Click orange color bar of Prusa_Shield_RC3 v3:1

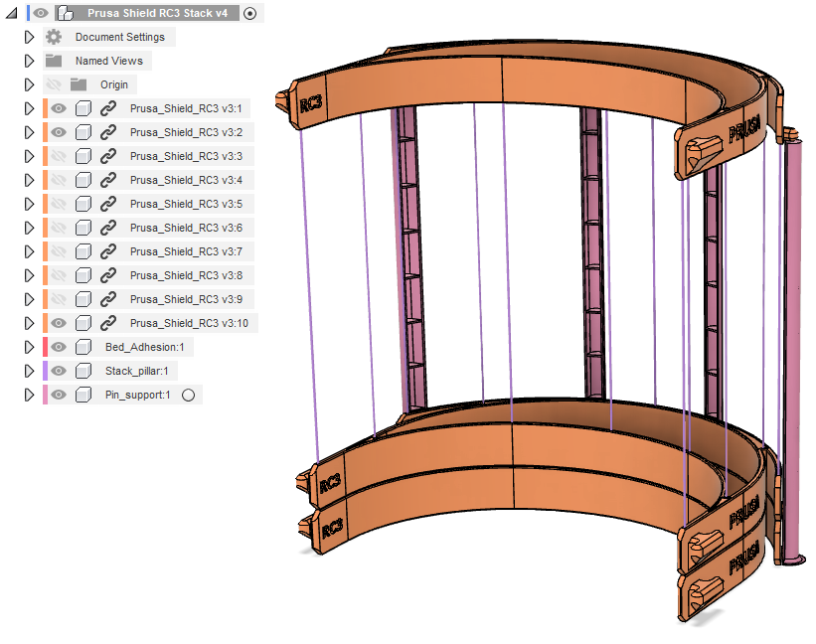tap(46, 108)
